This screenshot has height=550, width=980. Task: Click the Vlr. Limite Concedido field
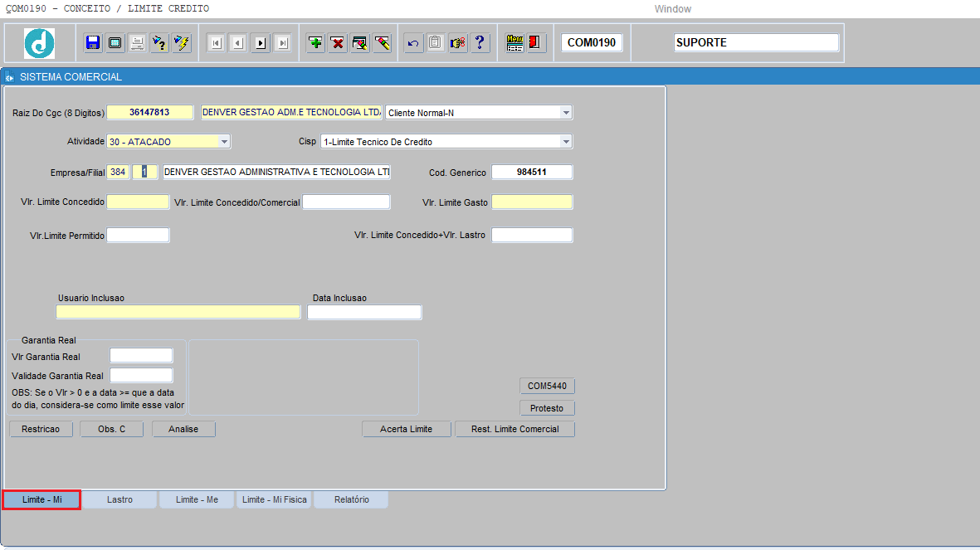tap(138, 202)
